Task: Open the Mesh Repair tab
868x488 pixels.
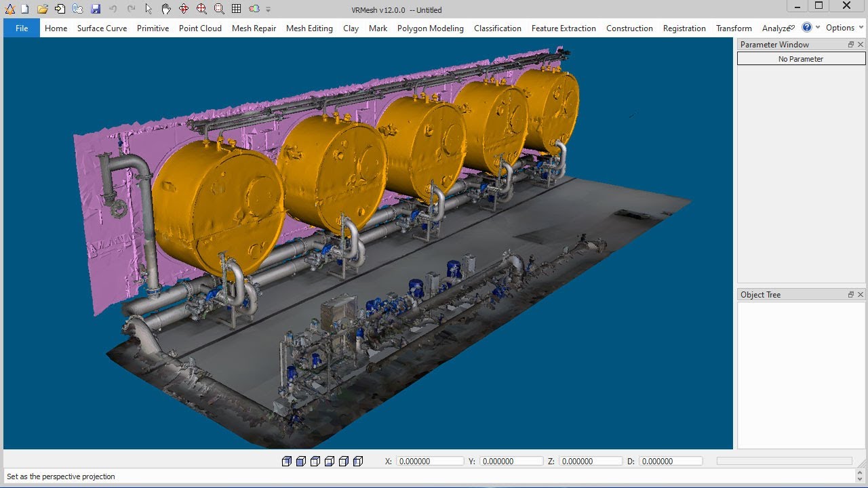Action: click(254, 28)
